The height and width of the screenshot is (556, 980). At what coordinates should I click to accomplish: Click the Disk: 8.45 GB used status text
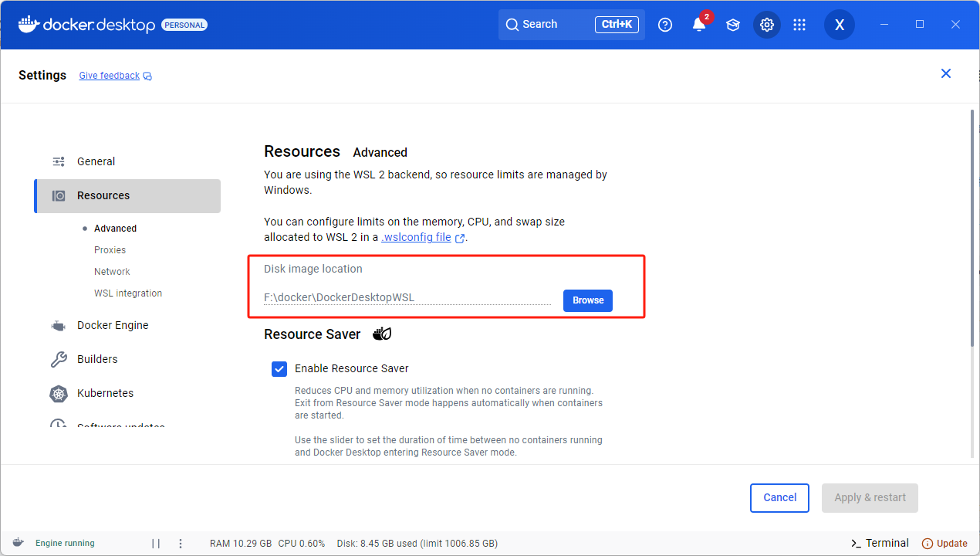coord(417,544)
